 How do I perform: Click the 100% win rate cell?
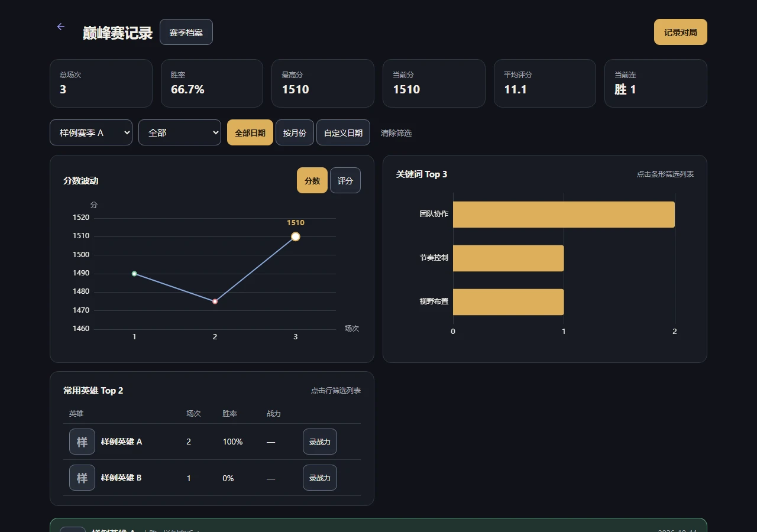(x=232, y=442)
